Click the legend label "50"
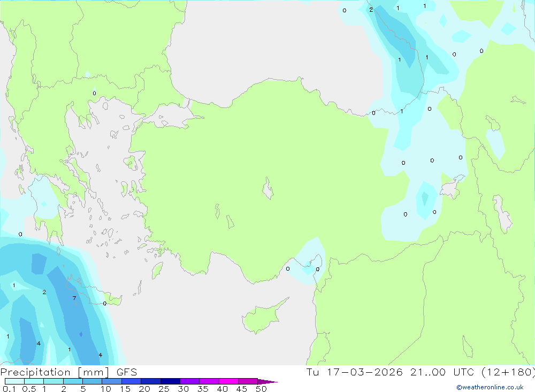The width and height of the screenshot is (535, 392). coord(262,389)
